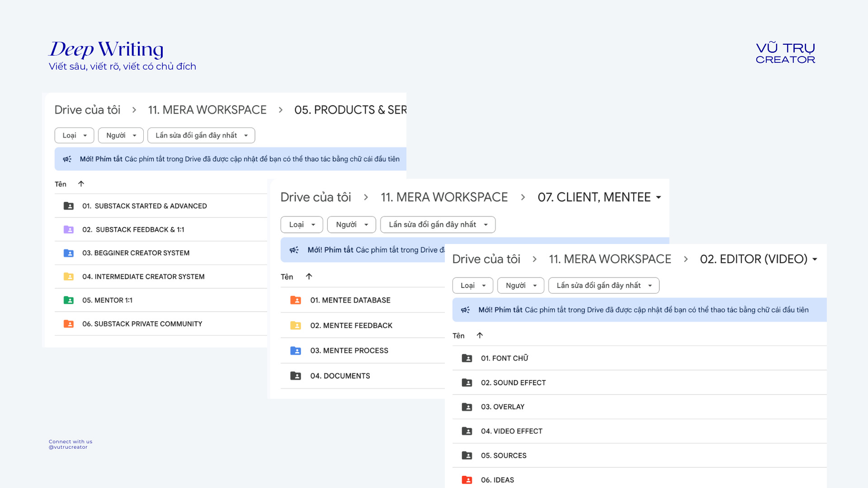This screenshot has width=868, height=488.
Task: Click the sort arrow next to Tên in the CLIENT, MENTEE panel
Action: pos(309,277)
